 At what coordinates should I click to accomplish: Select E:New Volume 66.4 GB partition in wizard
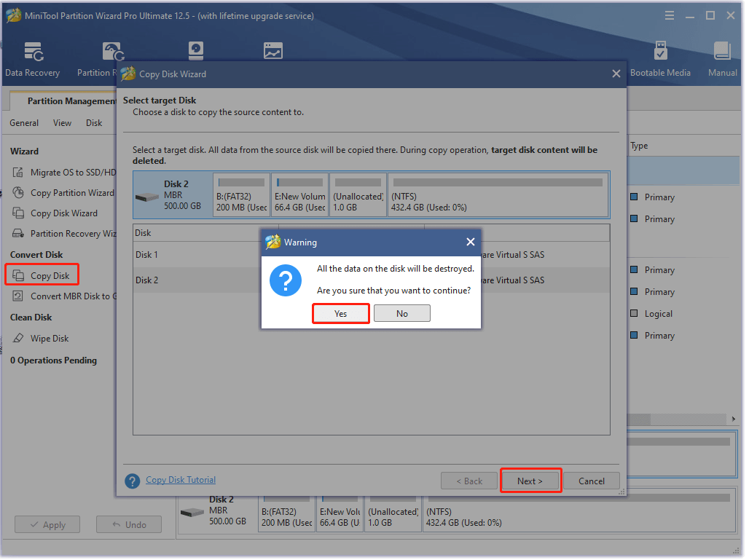[x=302, y=196]
